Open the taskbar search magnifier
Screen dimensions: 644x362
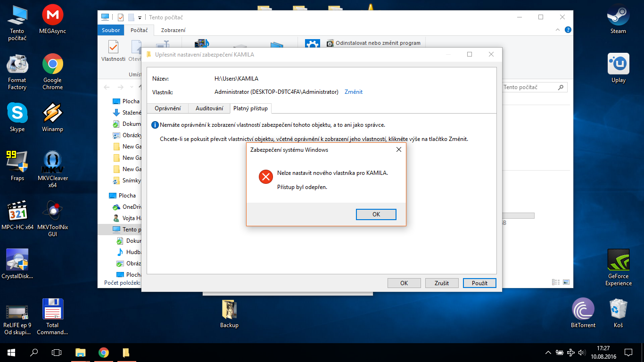click(x=34, y=353)
